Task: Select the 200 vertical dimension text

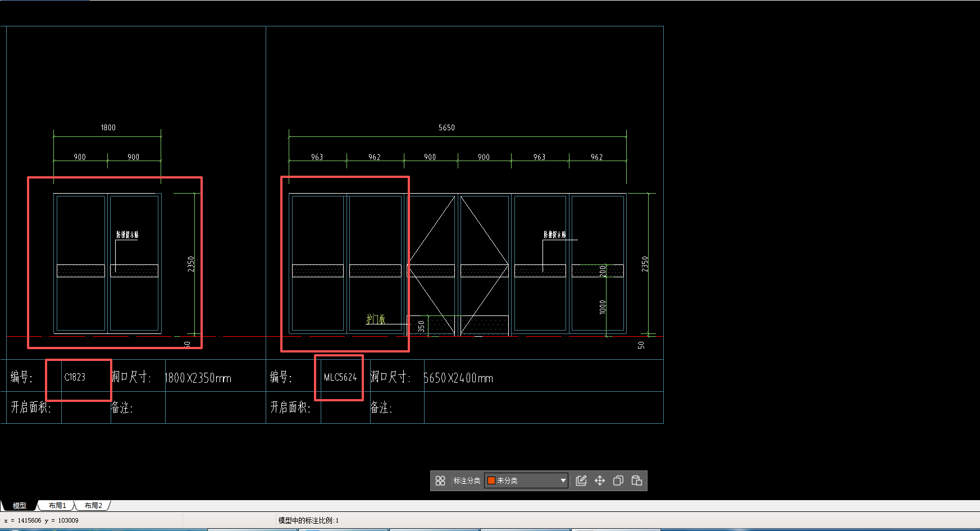Action: click(603, 271)
